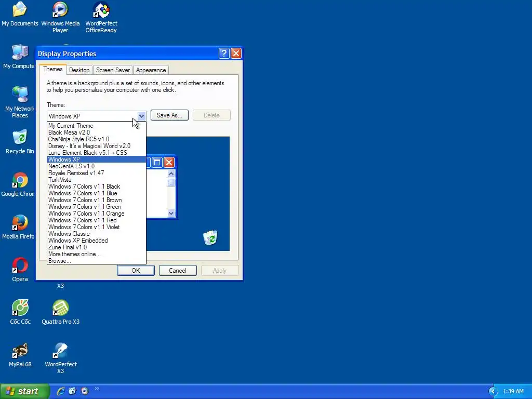Pick Disney It's a Magical World theme
This screenshot has height=399, width=532.
tap(96, 146)
